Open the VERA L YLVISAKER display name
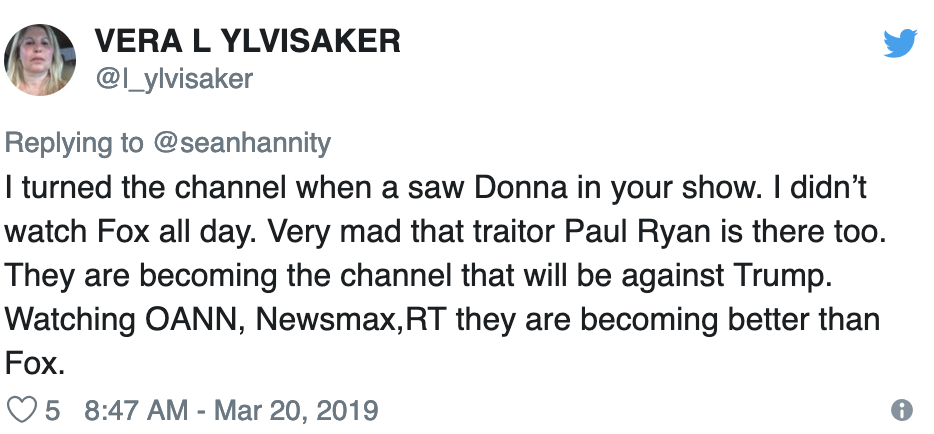The width and height of the screenshot is (934, 434). tap(247, 42)
